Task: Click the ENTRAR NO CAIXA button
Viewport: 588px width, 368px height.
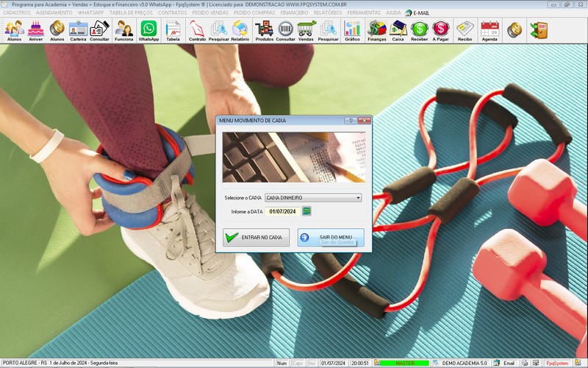Action: click(x=256, y=237)
